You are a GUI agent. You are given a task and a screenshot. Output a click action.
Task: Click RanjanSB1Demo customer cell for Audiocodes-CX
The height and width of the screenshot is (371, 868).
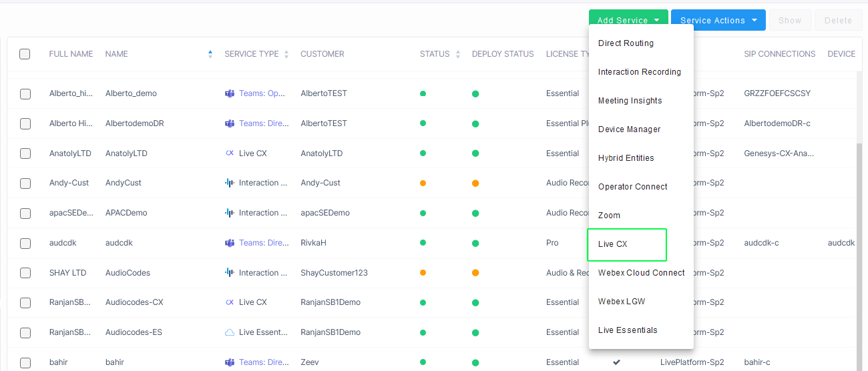pos(331,302)
